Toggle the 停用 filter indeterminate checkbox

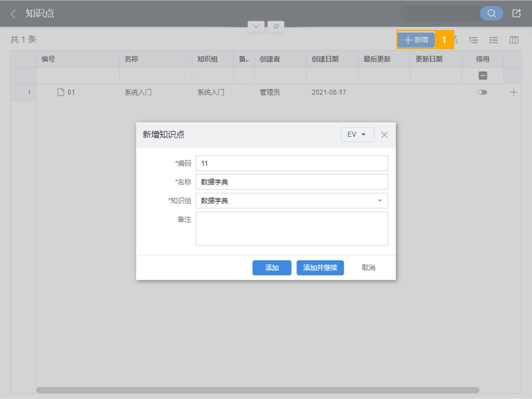click(x=482, y=76)
